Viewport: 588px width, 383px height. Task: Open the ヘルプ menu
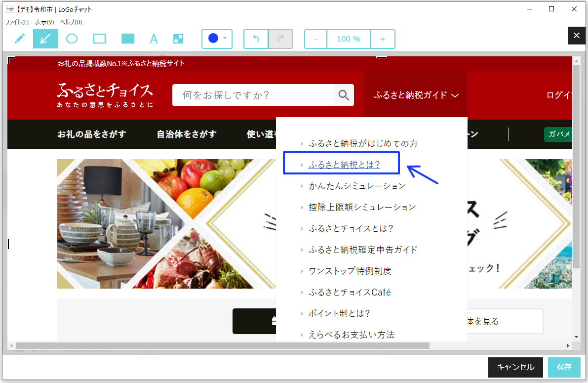[71, 22]
